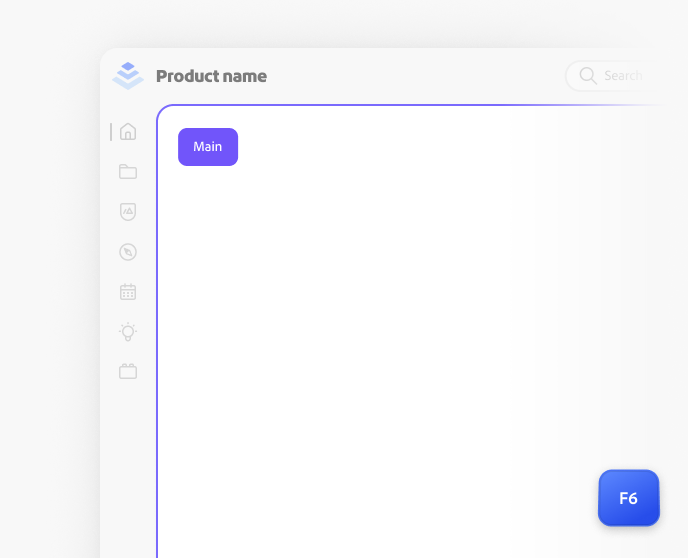Select the shield image icon in sidebar

[x=128, y=212]
